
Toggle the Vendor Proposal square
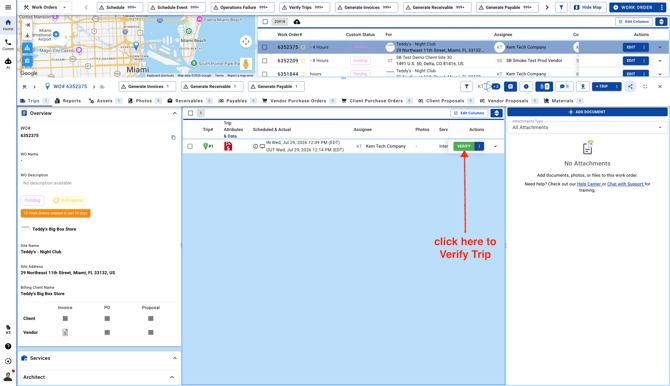pyautogui.click(x=150, y=332)
